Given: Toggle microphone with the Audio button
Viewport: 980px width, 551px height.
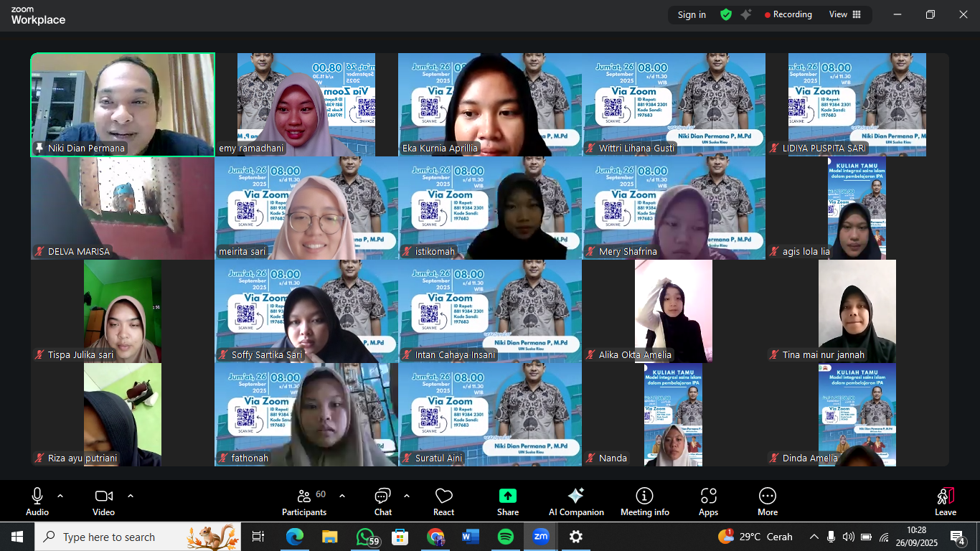Looking at the screenshot, I should tap(37, 496).
